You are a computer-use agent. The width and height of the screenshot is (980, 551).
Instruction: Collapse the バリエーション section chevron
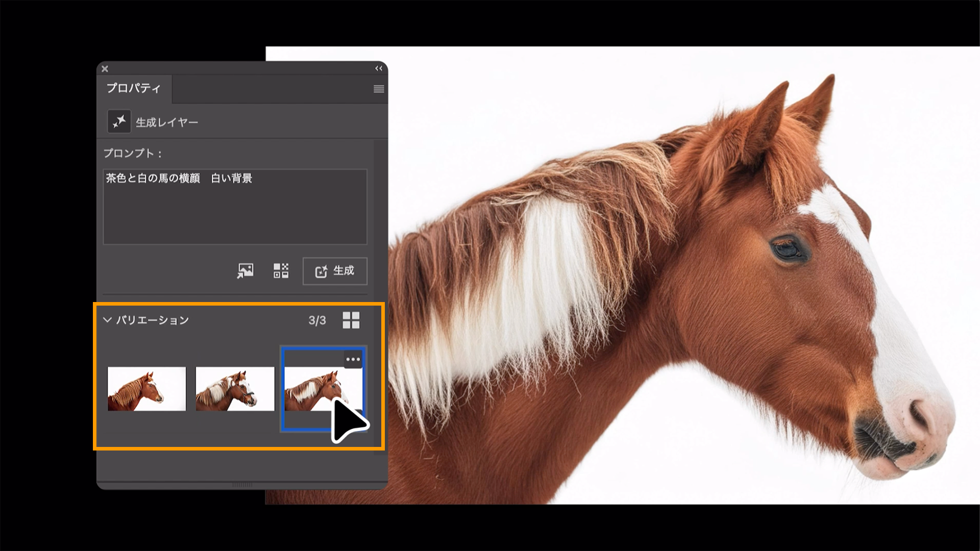[107, 320]
